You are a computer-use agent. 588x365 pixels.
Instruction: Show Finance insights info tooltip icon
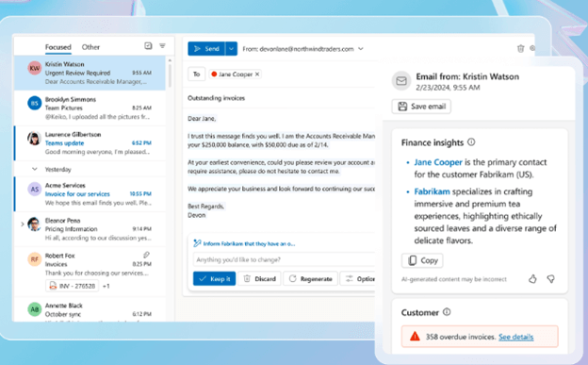471,141
